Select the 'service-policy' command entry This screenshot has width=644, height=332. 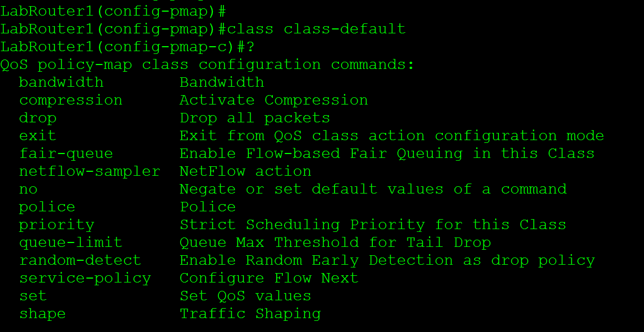tap(85, 278)
